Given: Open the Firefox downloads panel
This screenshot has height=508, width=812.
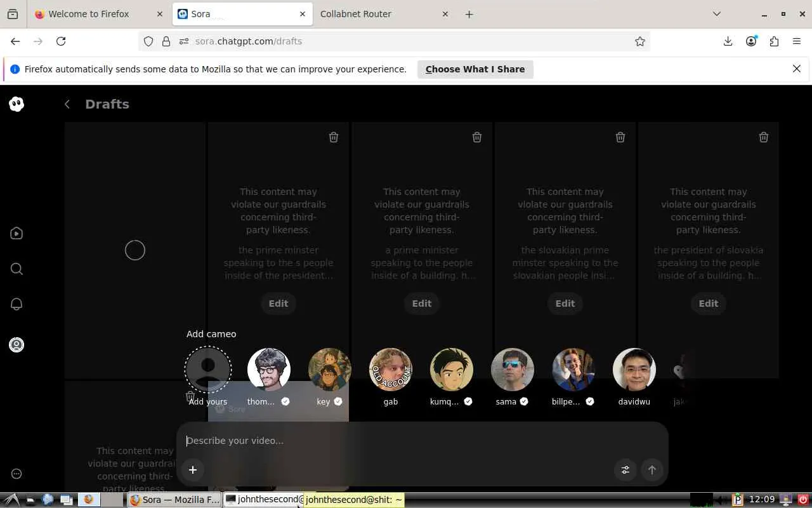Looking at the screenshot, I should pos(728,41).
